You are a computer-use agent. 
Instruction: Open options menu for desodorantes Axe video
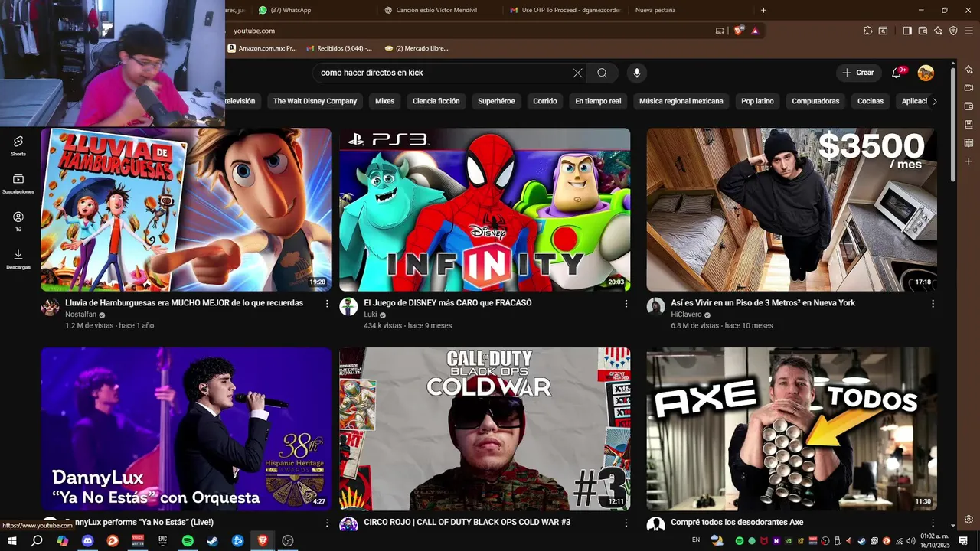(933, 523)
